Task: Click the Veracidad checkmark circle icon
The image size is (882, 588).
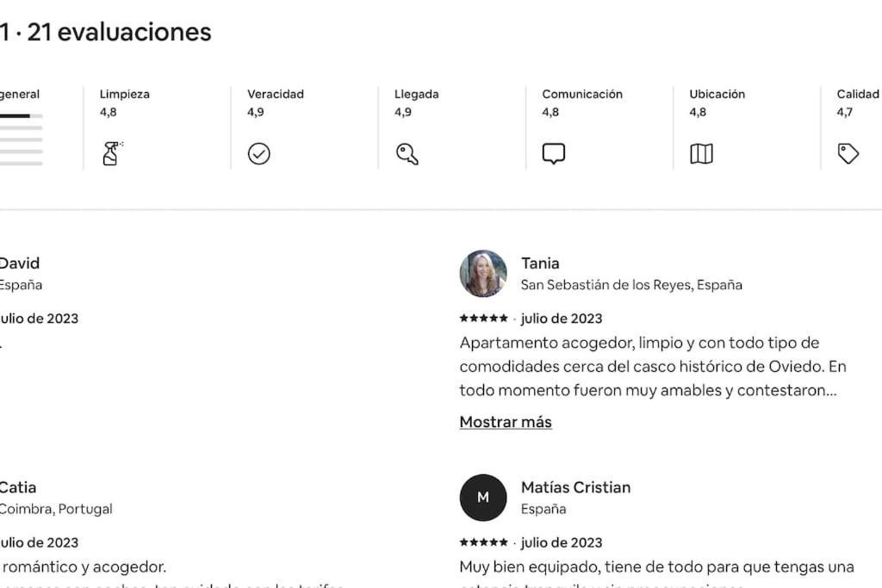Action: coord(258,153)
